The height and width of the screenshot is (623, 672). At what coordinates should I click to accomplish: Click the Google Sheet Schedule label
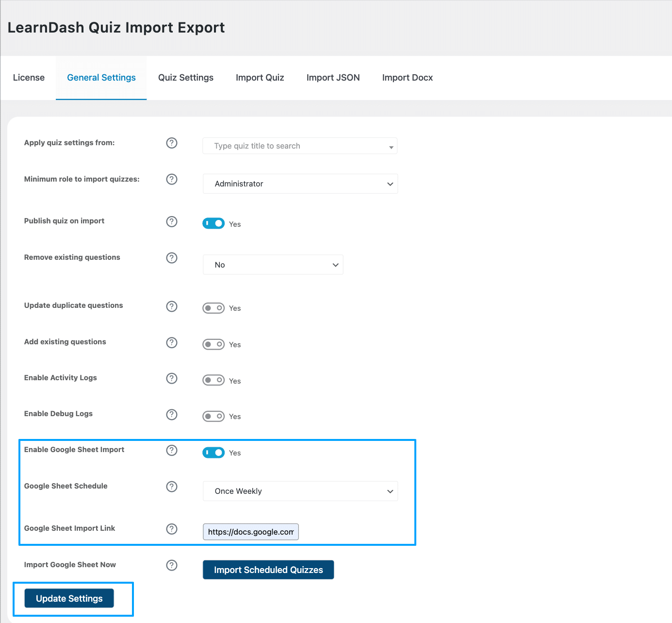[x=66, y=486]
